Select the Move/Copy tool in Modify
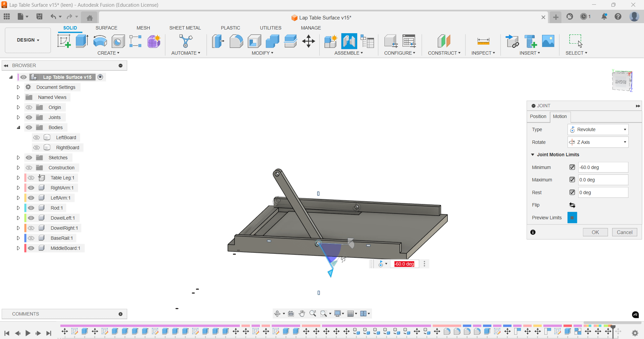This screenshot has height=339, width=644. (x=308, y=41)
